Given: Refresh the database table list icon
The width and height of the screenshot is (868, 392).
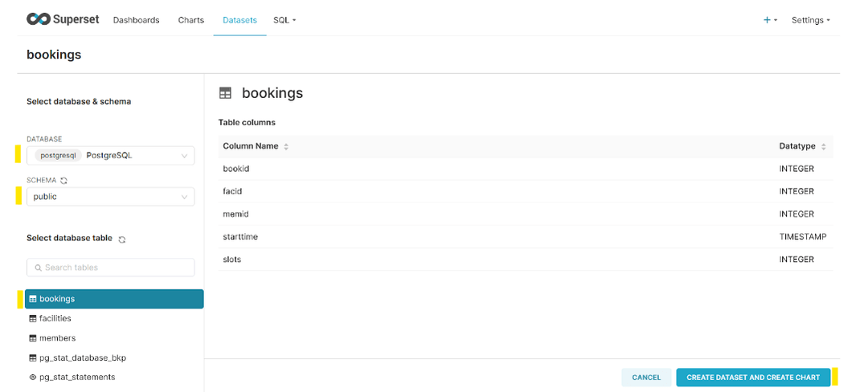Looking at the screenshot, I should 122,239.
